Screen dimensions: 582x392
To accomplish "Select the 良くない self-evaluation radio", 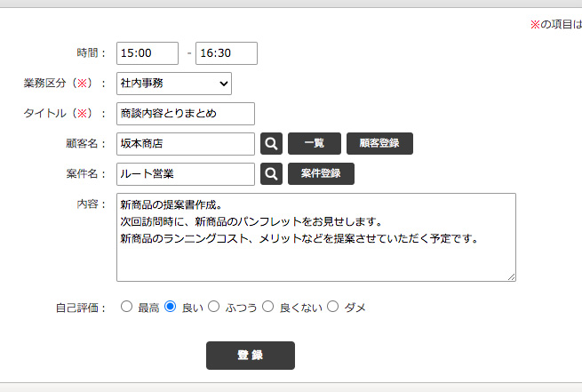I will [267, 307].
